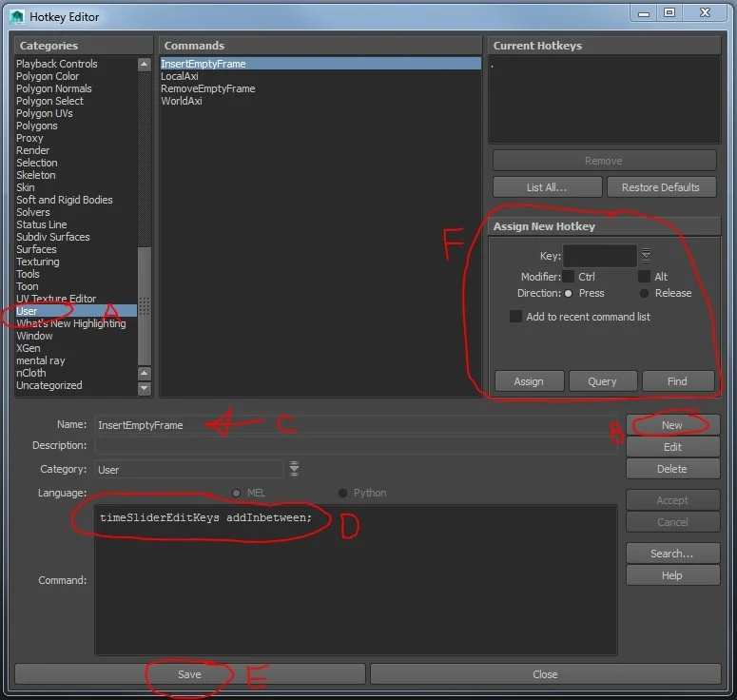This screenshot has height=700, width=737.
Task: Create a new command with New button
Action: tap(672, 425)
